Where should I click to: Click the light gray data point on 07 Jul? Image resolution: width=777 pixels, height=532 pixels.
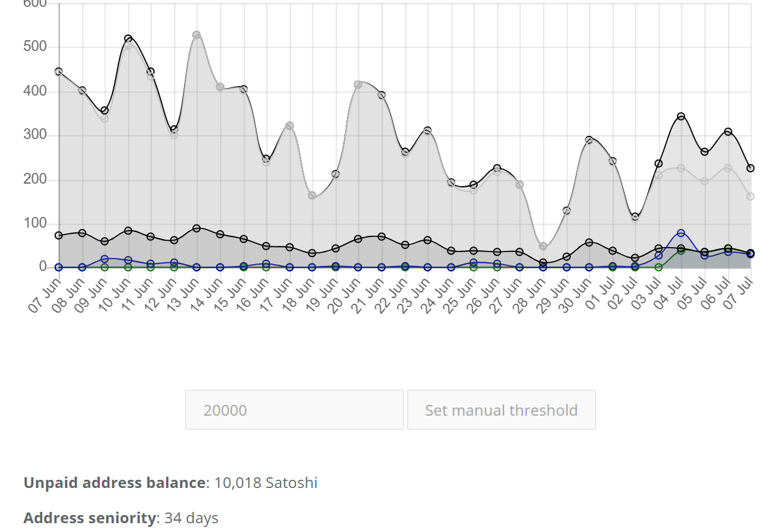751,196
